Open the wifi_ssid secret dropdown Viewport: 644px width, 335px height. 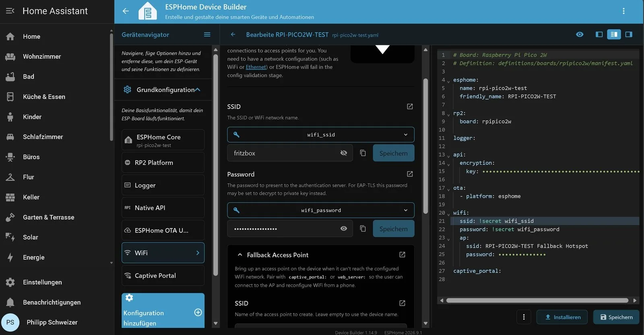(321, 135)
